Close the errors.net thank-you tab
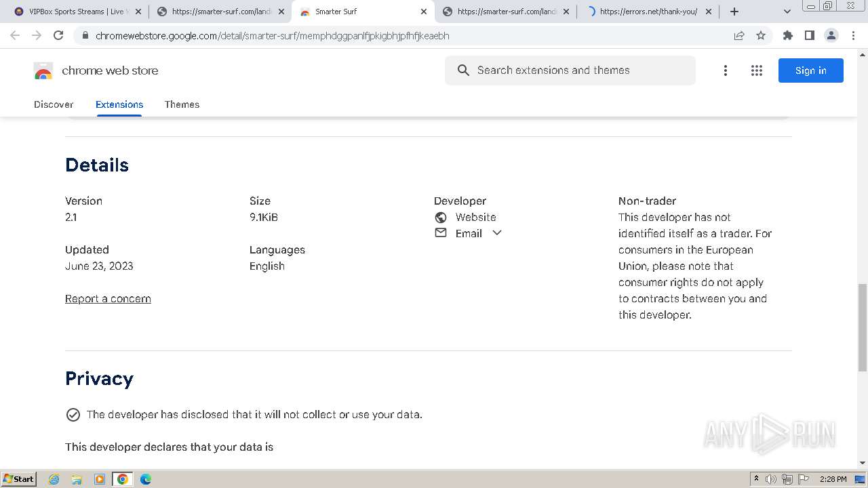Image resolution: width=868 pixels, height=488 pixels. (x=709, y=12)
